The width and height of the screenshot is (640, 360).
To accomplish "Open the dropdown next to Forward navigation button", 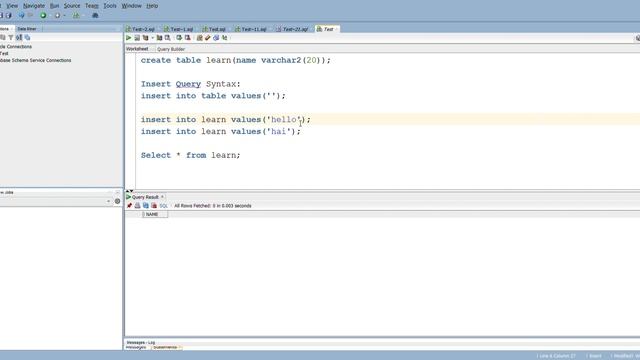I will (x=64, y=16).
